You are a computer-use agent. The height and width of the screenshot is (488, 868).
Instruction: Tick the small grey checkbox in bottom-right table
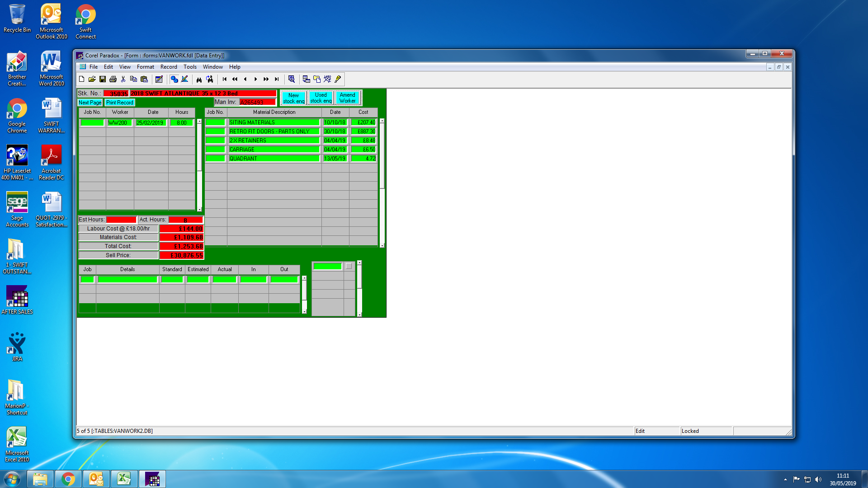tap(349, 266)
